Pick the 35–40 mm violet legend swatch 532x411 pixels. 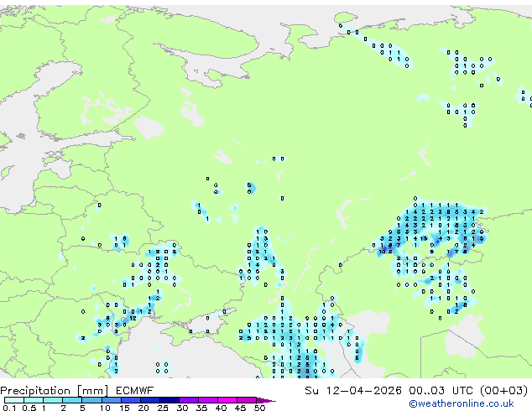pyautogui.click(x=208, y=400)
